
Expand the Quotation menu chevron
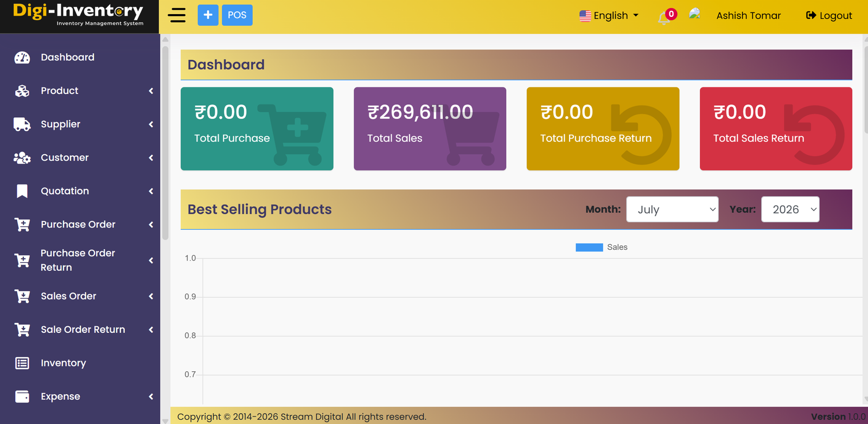pyautogui.click(x=151, y=191)
